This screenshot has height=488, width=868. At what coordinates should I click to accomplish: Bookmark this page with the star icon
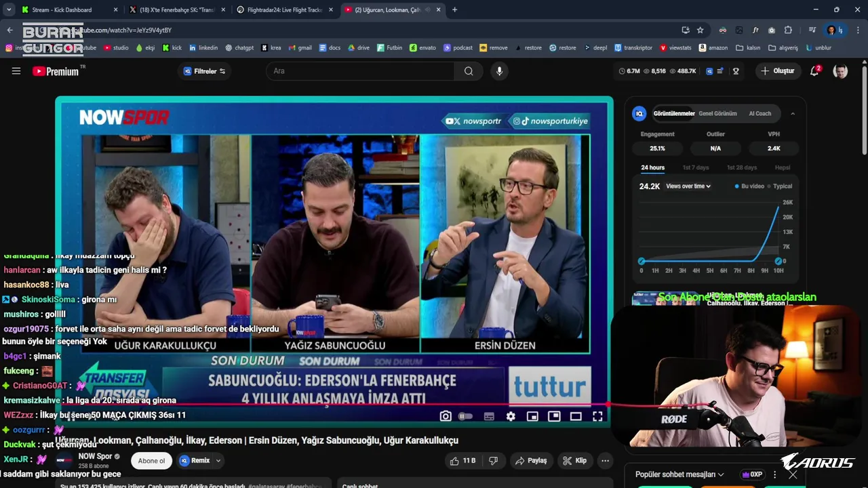701,30
